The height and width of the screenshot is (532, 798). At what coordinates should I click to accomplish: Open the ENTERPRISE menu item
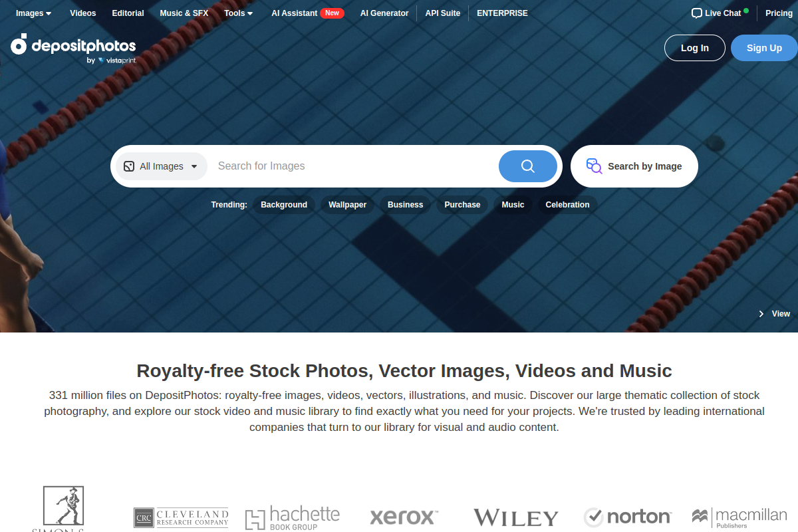click(502, 13)
